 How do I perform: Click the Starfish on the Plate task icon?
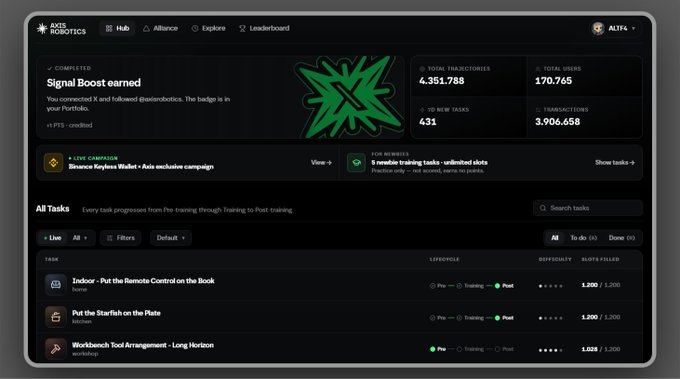56,317
